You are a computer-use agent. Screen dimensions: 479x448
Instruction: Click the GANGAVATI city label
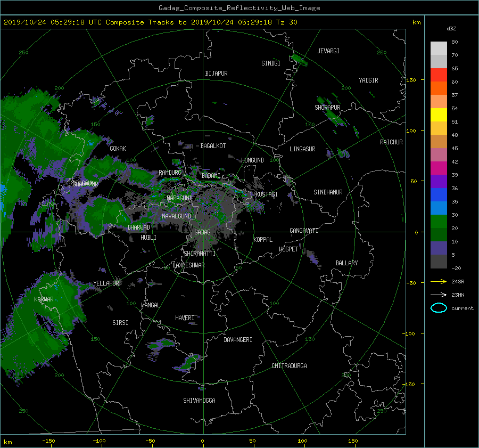[304, 230]
